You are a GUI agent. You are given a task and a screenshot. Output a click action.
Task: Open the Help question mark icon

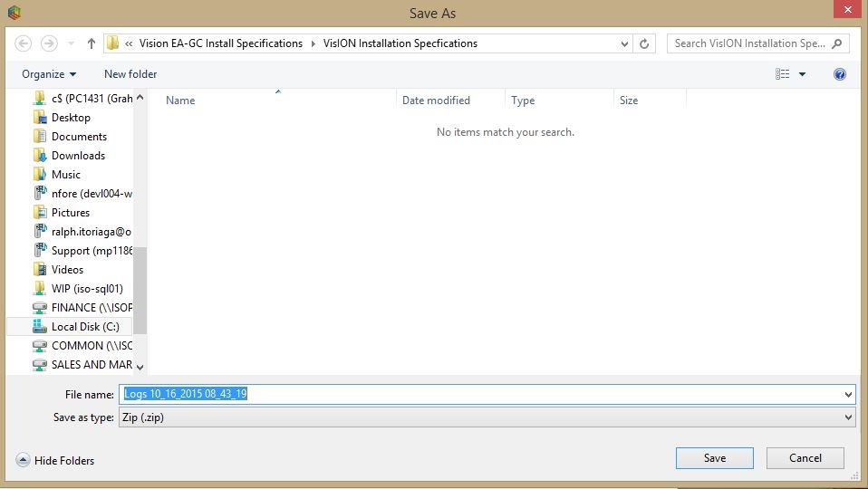[x=840, y=74]
